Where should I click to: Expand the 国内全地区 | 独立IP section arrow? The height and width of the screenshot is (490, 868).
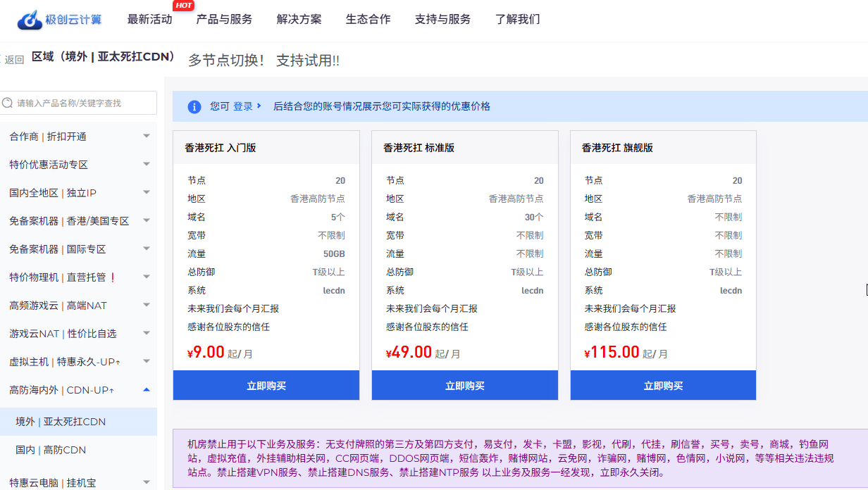coord(147,193)
